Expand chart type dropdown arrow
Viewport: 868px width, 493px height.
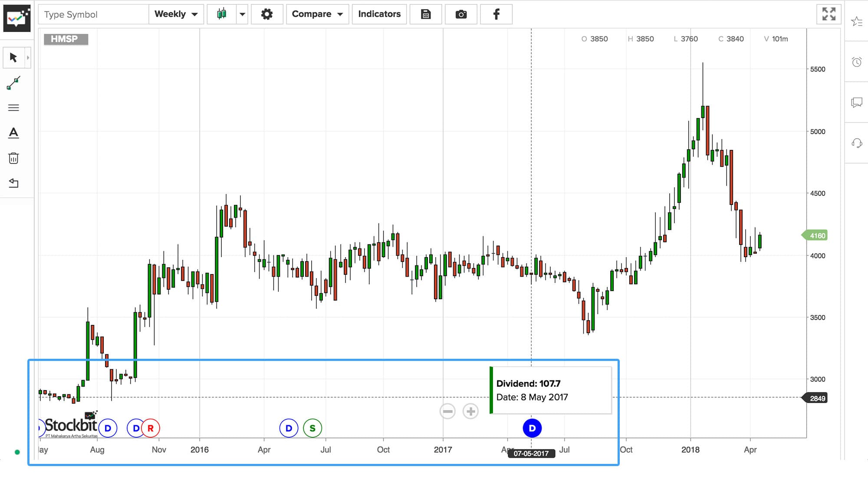tap(242, 14)
